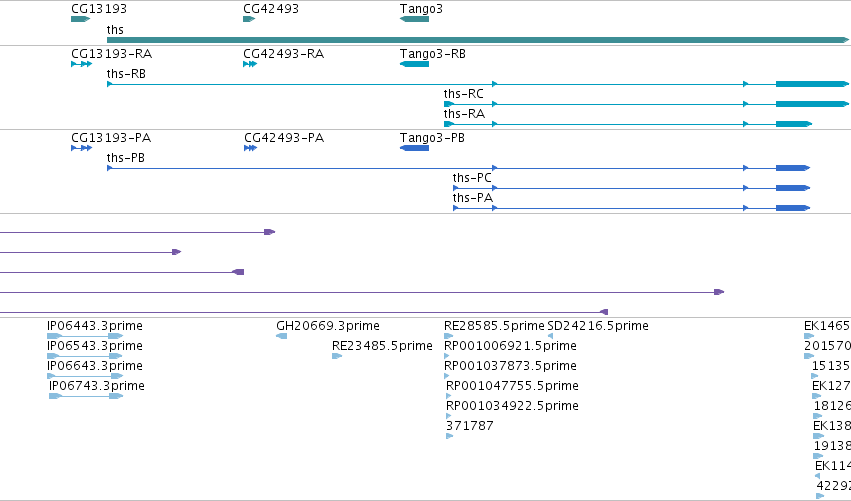
Task: Select the IP06543.3prime EST label
Action: (x=94, y=346)
